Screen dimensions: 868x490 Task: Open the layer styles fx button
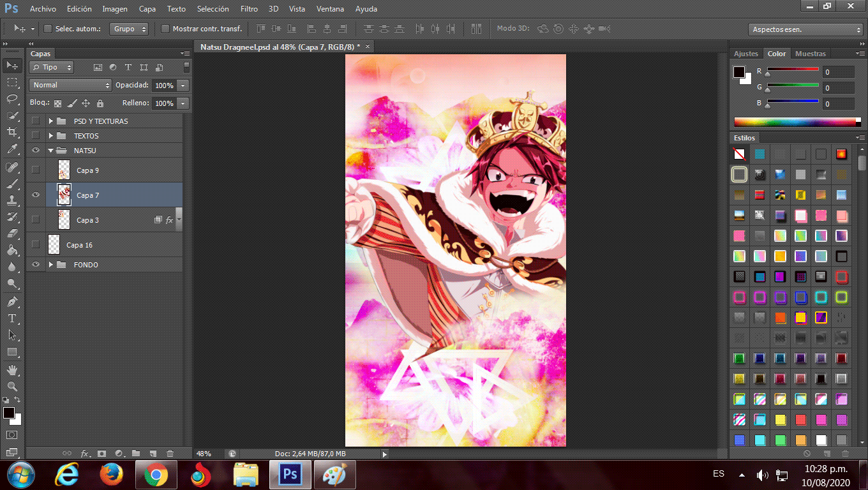(x=85, y=454)
